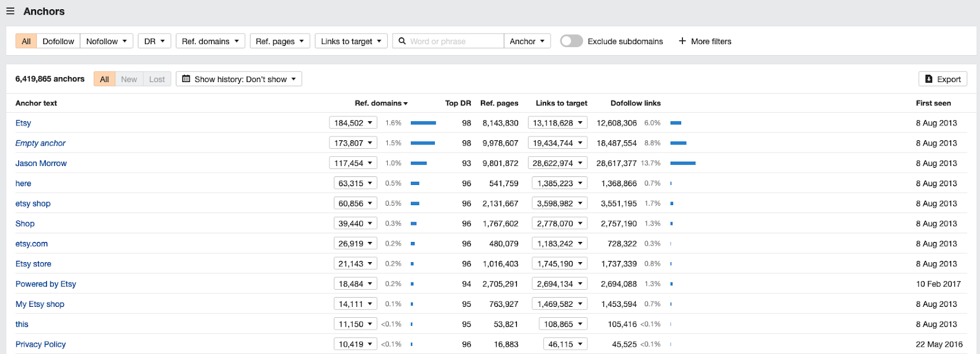Select the New anchors tab
980x354 pixels.
click(129, 79)
